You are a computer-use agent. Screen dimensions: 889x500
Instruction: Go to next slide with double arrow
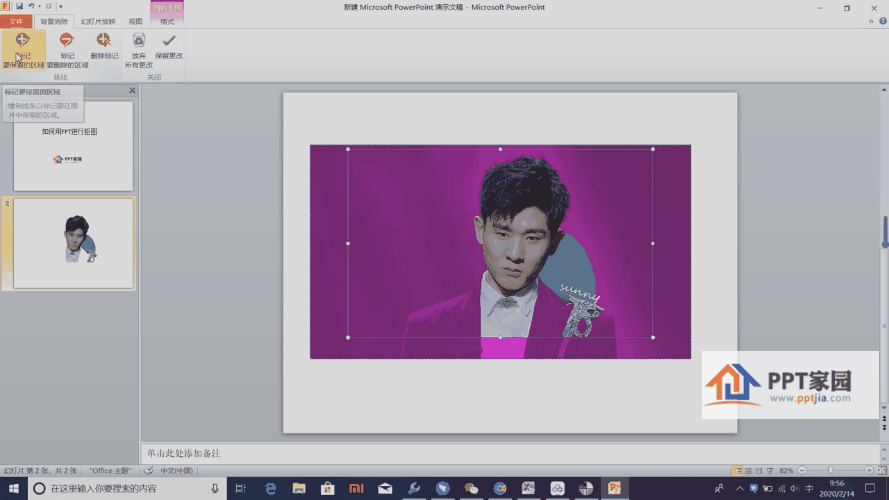pyautogui.click(x=884, y=427)
